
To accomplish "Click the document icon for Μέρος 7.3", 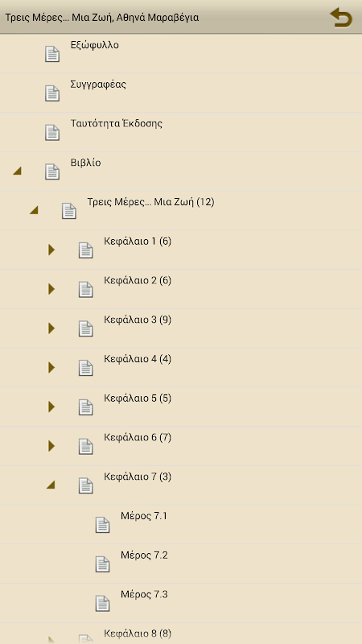I will pos(103,603).
